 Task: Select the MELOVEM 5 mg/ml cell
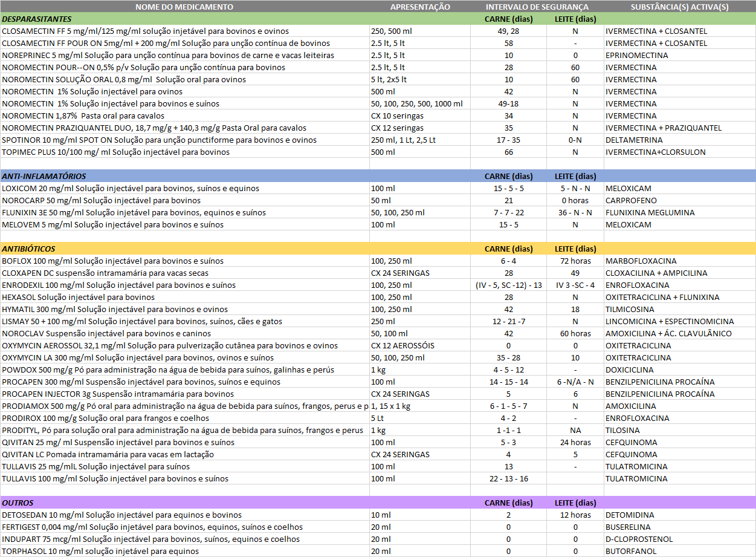[184, 224]
